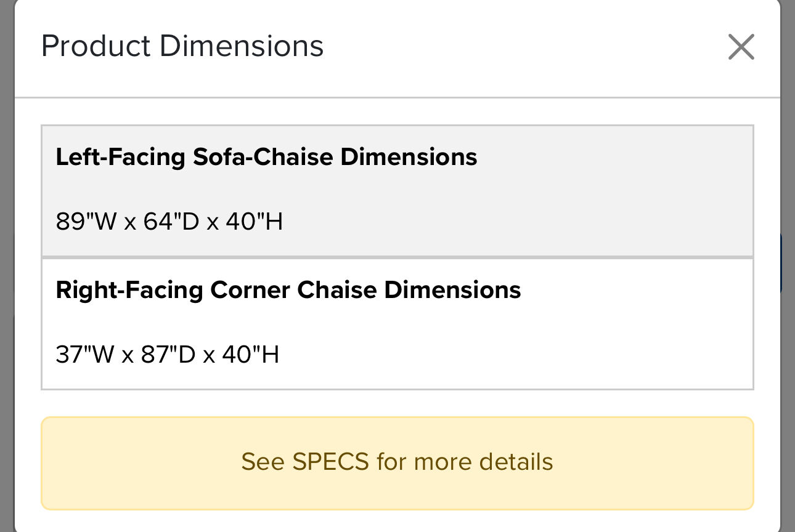Click the 89"W width value
Screen dimensions: 795x532
tap(86, 222)
